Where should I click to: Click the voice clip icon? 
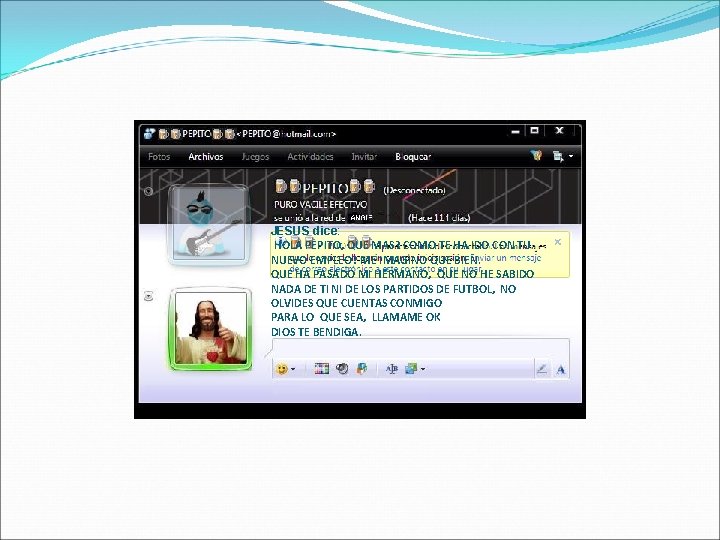pos(342,368)
